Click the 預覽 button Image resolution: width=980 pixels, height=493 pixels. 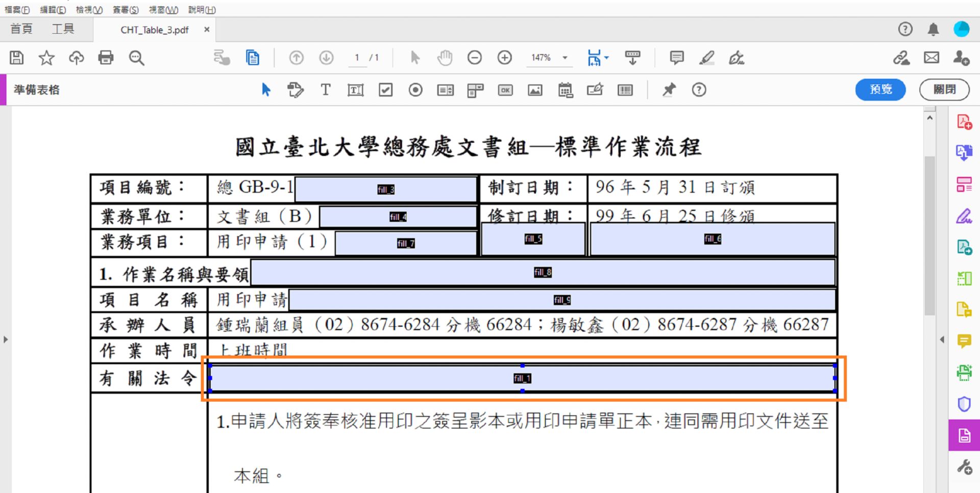(x=880, y=89)
